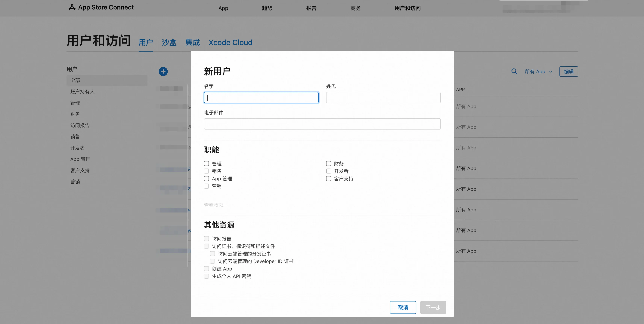Select 全部 in the users sidebar
This screenshot has height=324, width=644.
point(107,80)
